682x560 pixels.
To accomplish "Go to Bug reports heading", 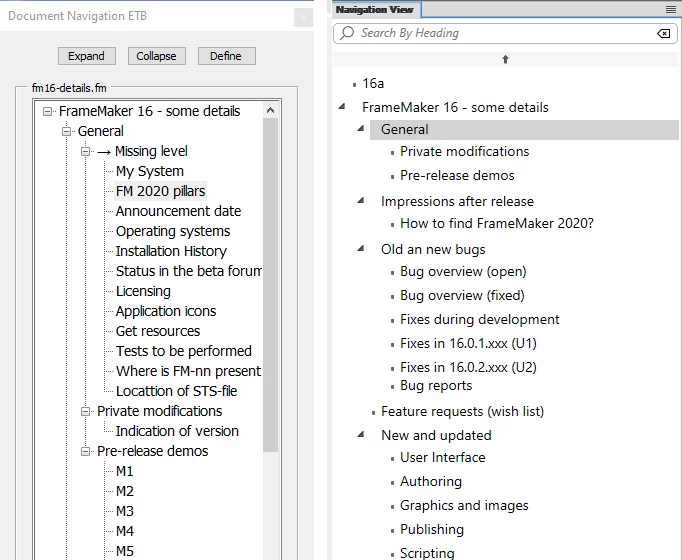I will click(436, 386).
